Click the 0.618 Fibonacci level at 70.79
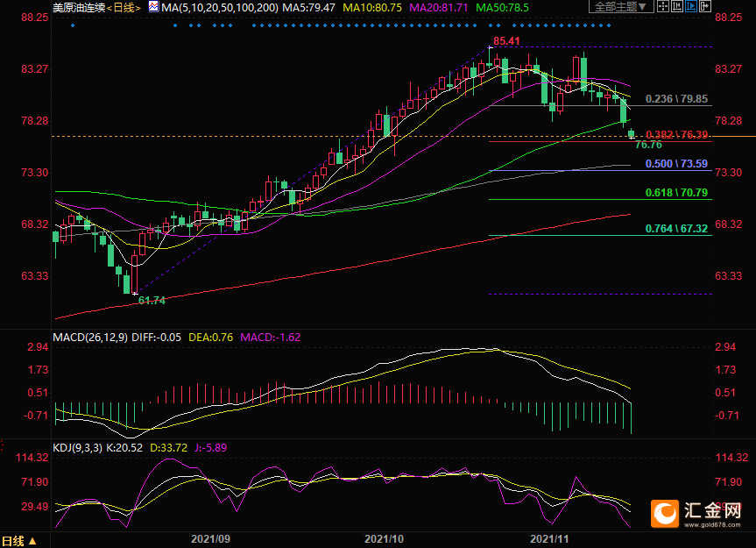Viewport: 756px width, 548px height. pos(676,193)
